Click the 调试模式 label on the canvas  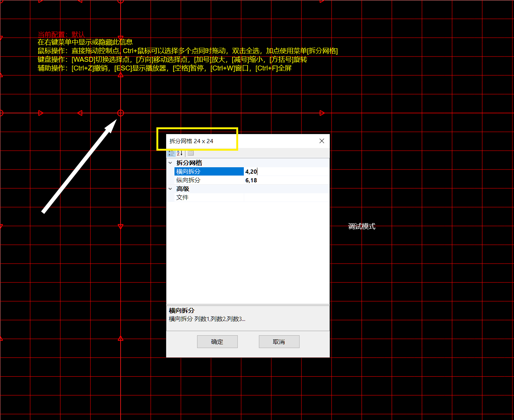(362, 226)
